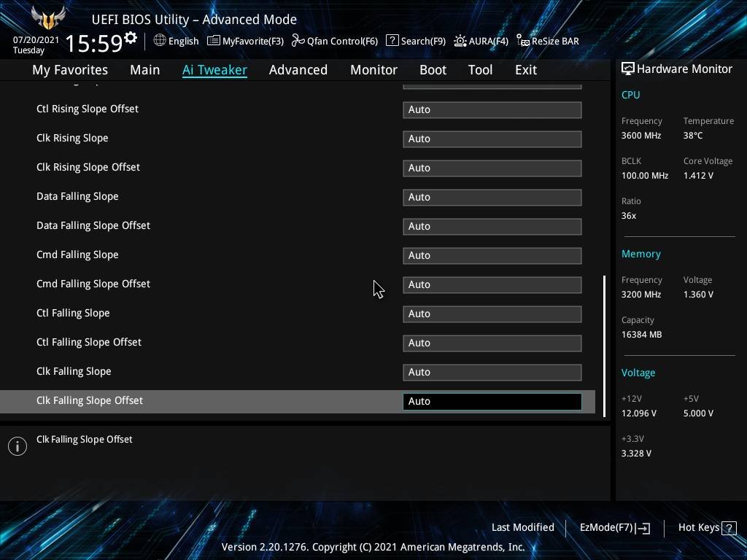Click the vertical scrollbar in settings list

(x=604, y=343)
